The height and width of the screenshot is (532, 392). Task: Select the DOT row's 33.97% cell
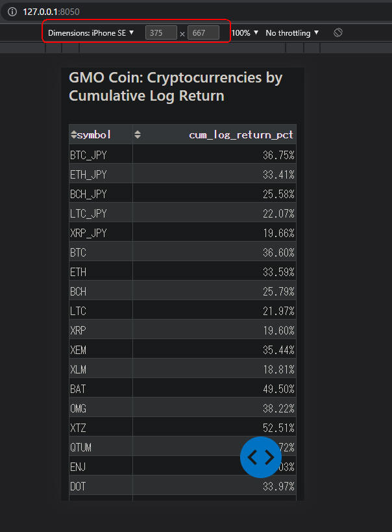point(214,486)
